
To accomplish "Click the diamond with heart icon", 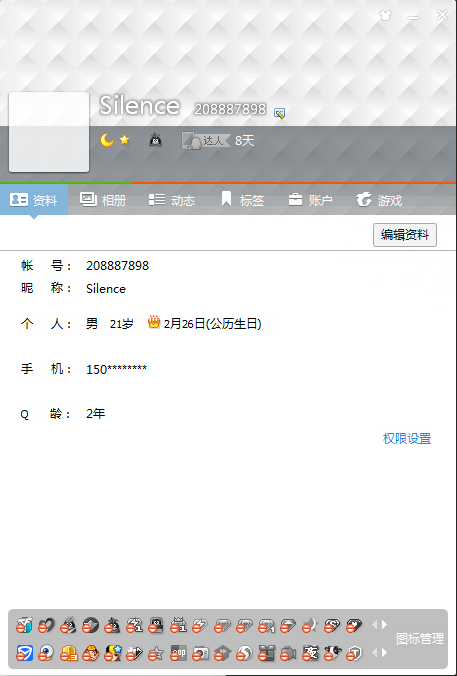I will coord(354,625).
